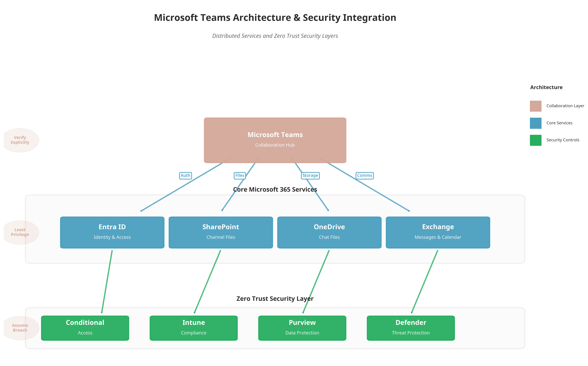Click the Defender Threat Protection box
Screen dimensions: 588x366
click(411, 328)
